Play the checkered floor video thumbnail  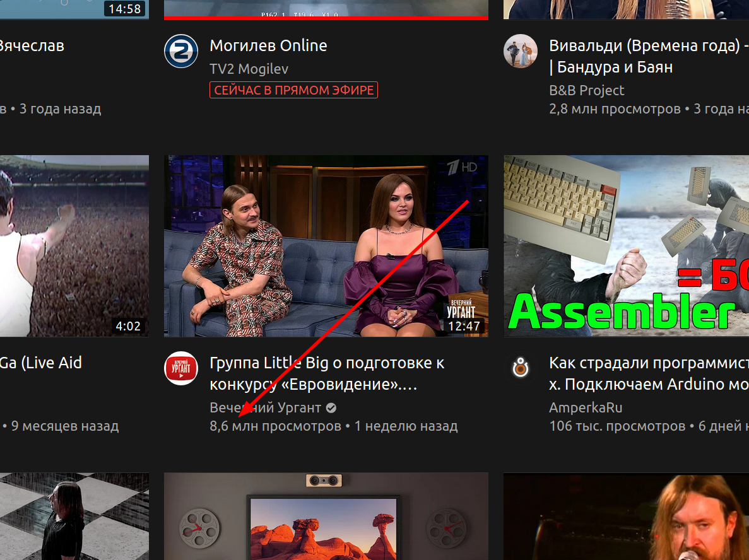coord(74,516)
